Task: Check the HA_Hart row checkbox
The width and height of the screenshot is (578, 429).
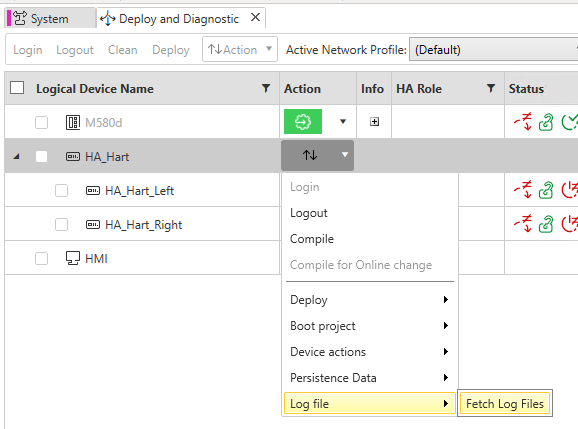Action: [x=41, y=157]
